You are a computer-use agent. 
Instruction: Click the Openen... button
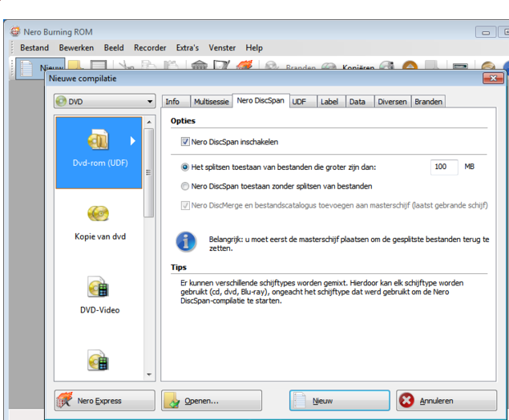(212, 401)
